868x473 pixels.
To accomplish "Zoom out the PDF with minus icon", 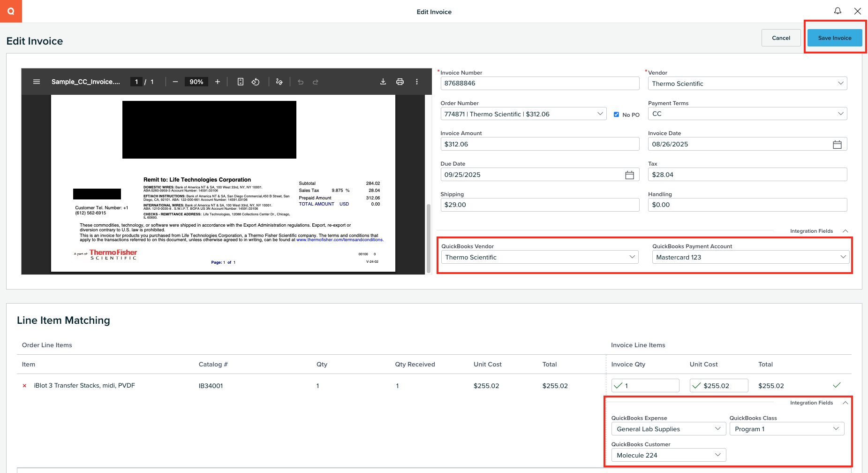I will [x=175, y=82].
